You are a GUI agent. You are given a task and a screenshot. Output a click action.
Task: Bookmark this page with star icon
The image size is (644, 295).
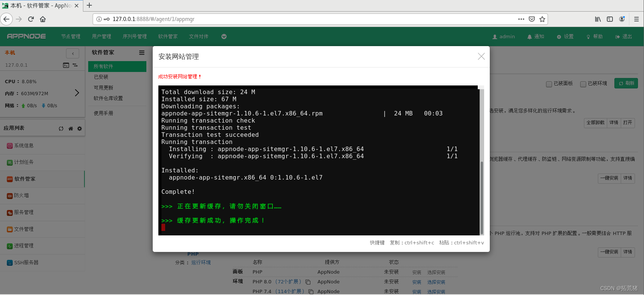pos(542,19)
